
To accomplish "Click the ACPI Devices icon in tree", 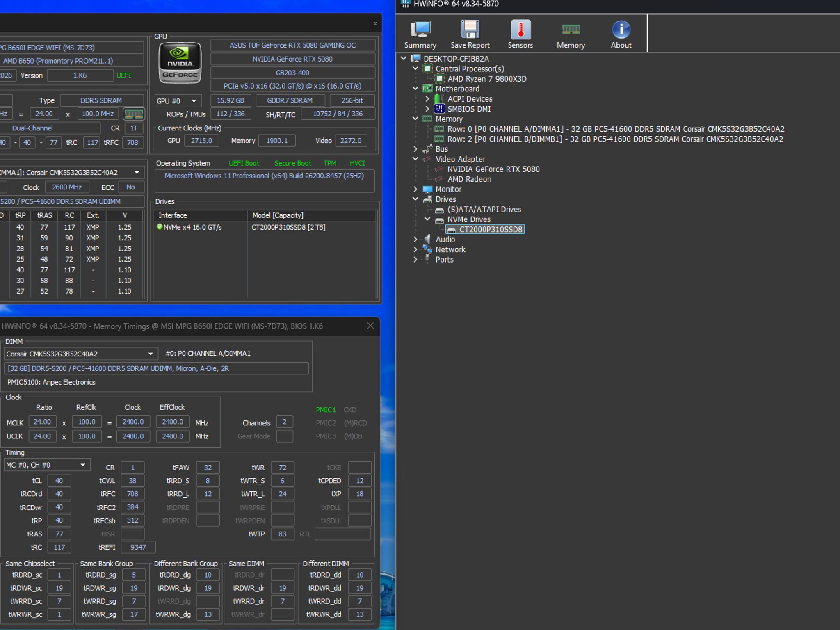I will click(x=439, y=99).
